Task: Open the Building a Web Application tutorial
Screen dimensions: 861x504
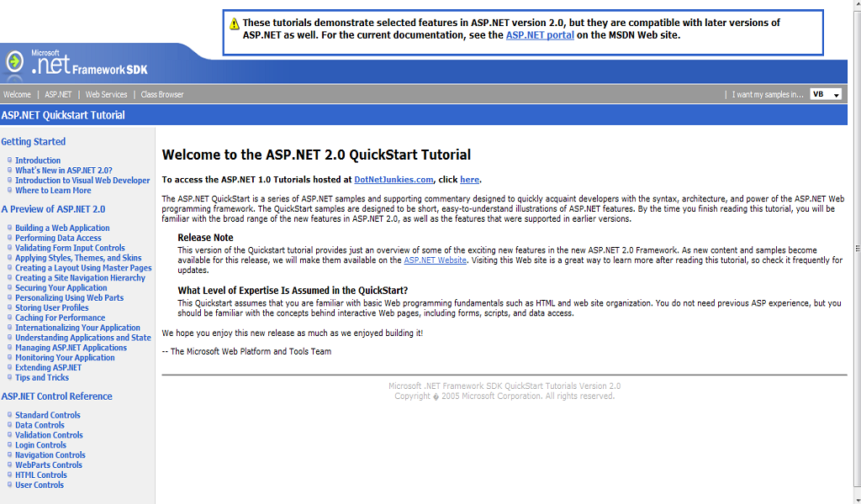Action: (62, 228)
